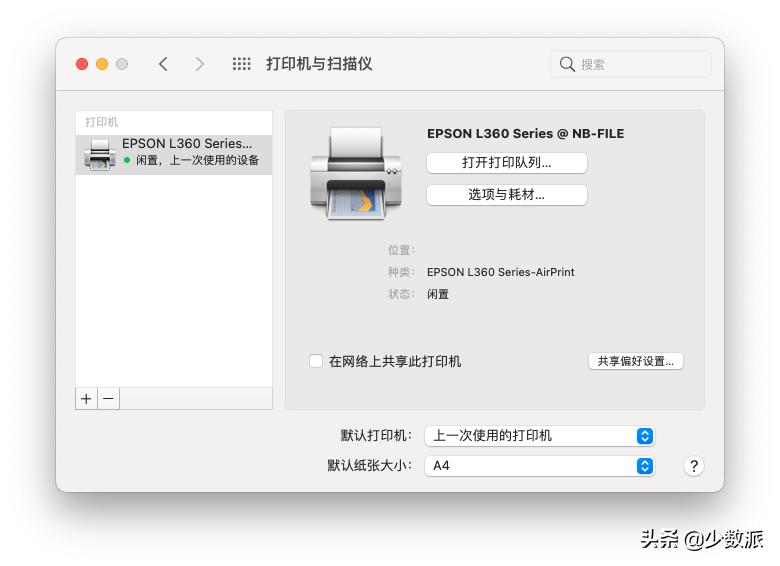Go back with the left chevron
This screenshot has height=566, width=780.
(x=163, y=64)
